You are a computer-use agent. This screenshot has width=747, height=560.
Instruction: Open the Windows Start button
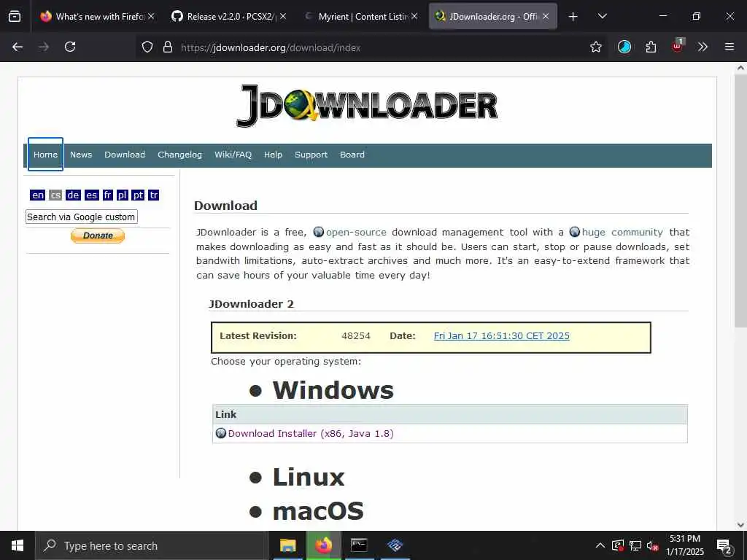click(x=18, y=545)
